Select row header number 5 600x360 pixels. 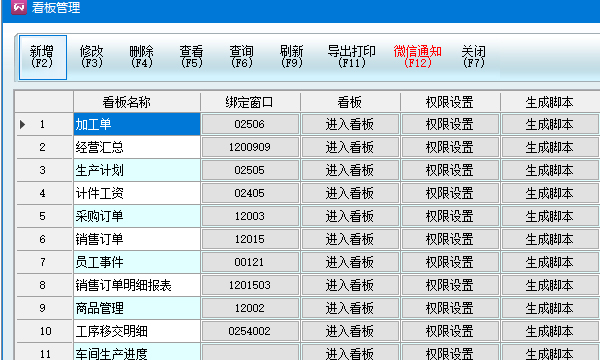(44, 216)
